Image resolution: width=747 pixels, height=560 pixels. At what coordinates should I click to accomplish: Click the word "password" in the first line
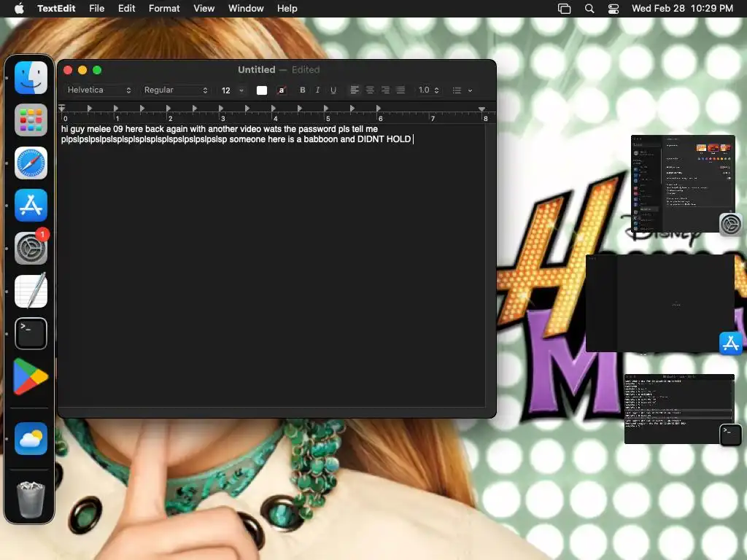(317, 129)
